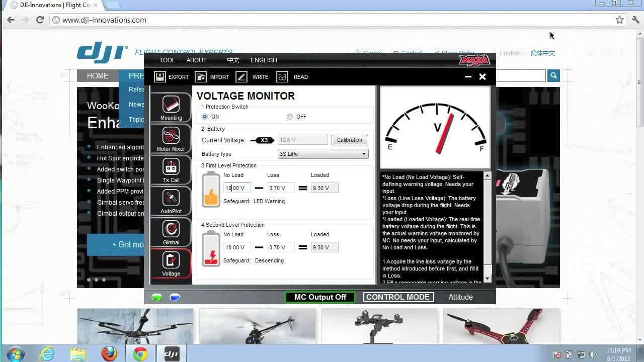Turn Protection Switch OFF

point(290,117)
